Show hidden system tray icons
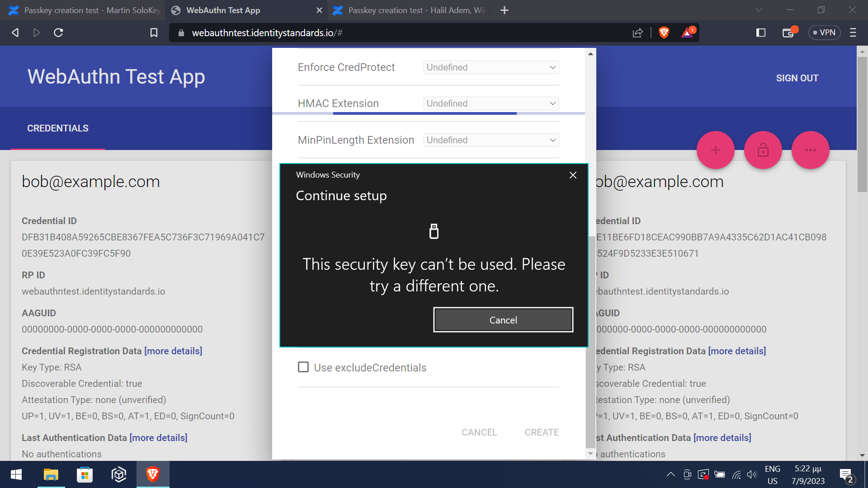The height and width of the screenshot is (488, 868). [x=671, y=474]
